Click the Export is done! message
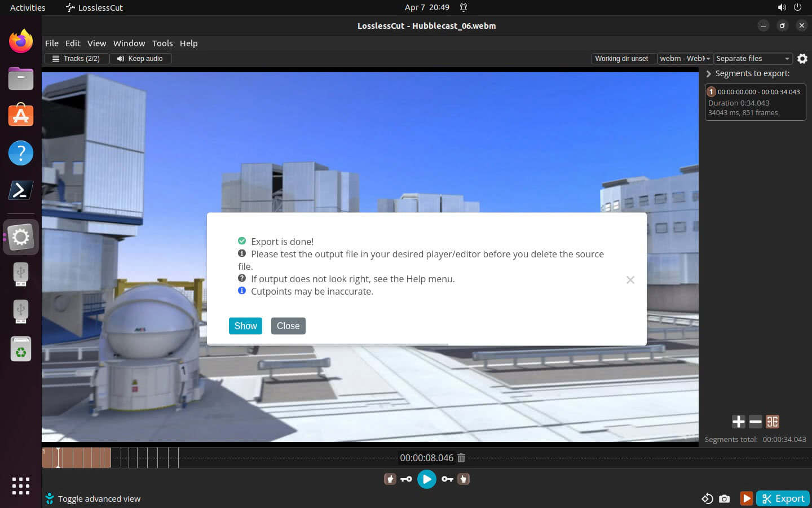This screenshot has height=508, width=812. point(282,242)
